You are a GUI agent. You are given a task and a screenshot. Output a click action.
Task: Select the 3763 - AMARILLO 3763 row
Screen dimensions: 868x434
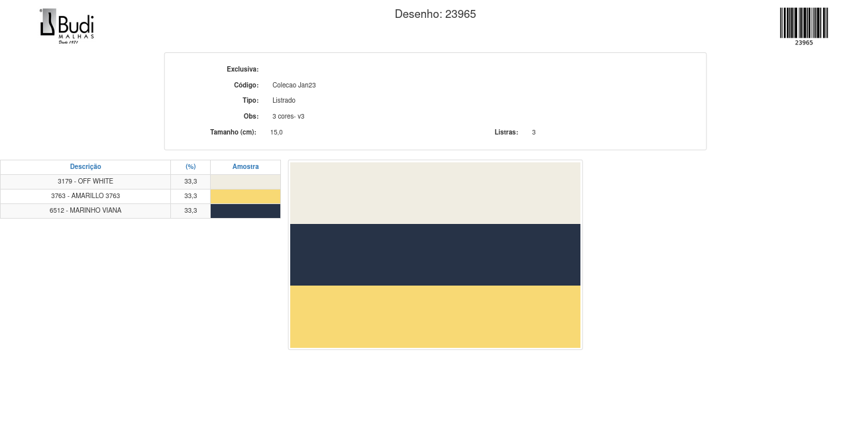pos(85,196)
